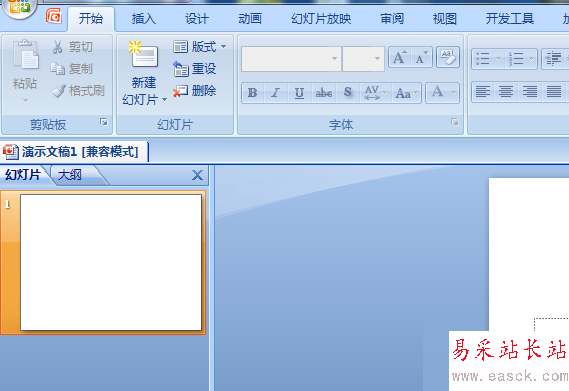Screen dimensions: 569x391
Task: Activate the 格式刷 format painter
Action: [78, 90]
